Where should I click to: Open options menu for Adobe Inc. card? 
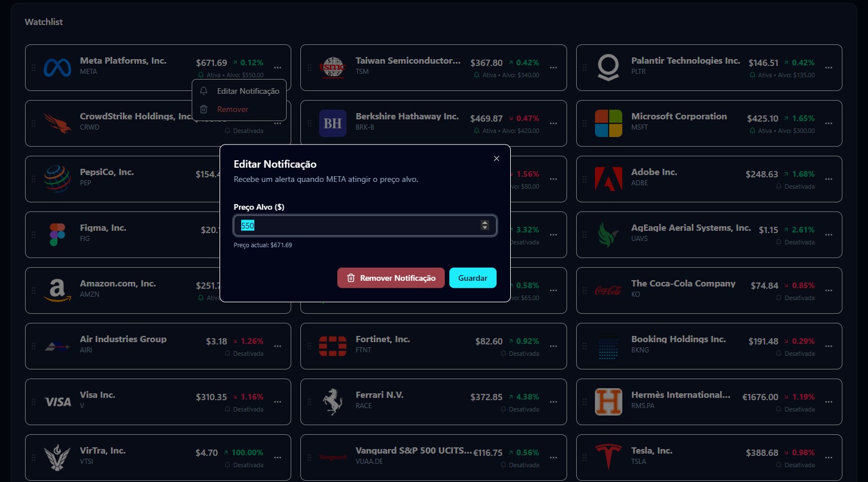coord(829,179)
